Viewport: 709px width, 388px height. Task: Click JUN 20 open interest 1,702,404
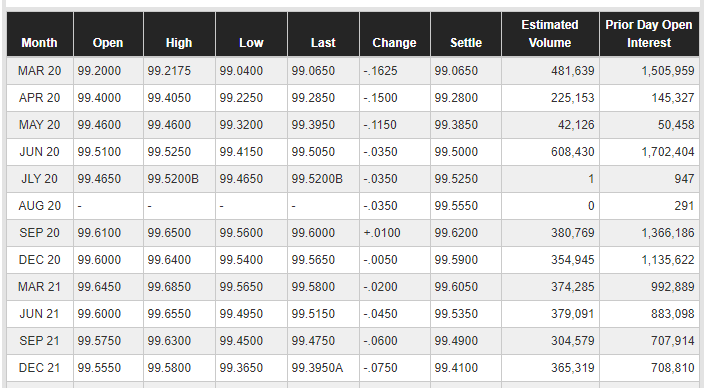pyautogui.click(x=668, y=152)
